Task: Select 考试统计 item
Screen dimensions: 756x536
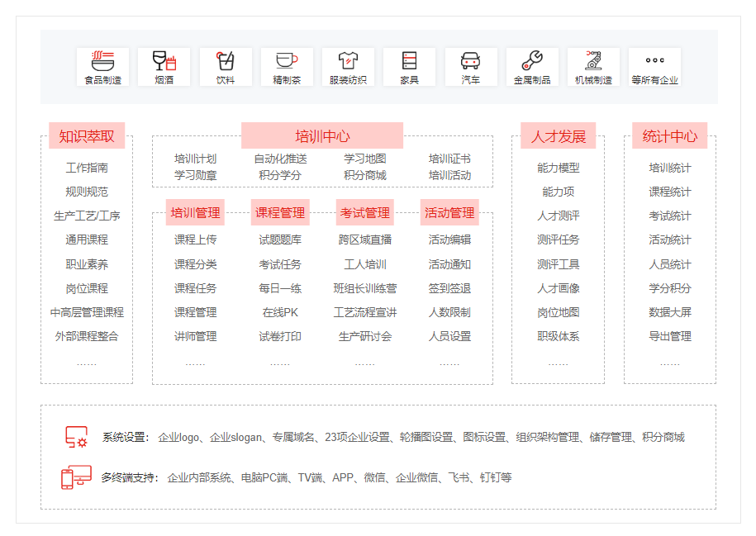Action: tap(670, 216)
